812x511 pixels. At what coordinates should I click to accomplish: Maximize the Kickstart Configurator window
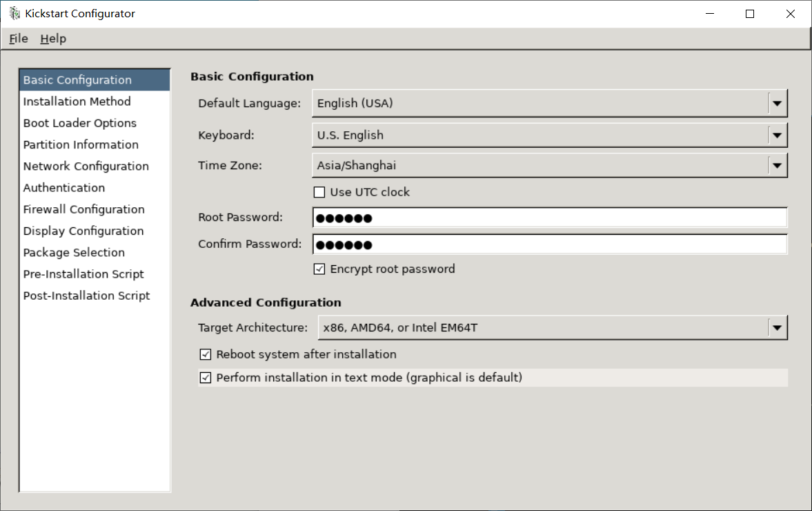[750, 14]
